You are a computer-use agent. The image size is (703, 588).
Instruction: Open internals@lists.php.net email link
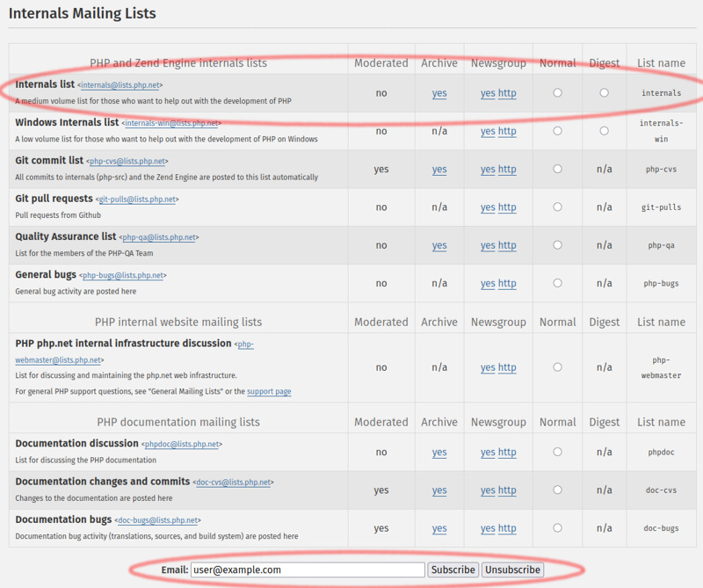[x=120, y=85]
